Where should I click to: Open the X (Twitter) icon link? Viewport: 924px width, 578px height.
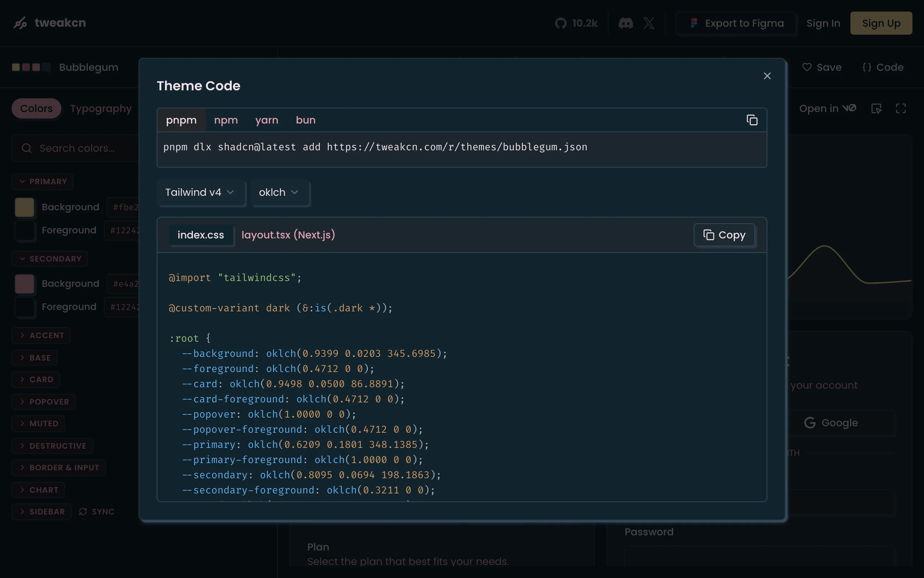pos(649,23)
